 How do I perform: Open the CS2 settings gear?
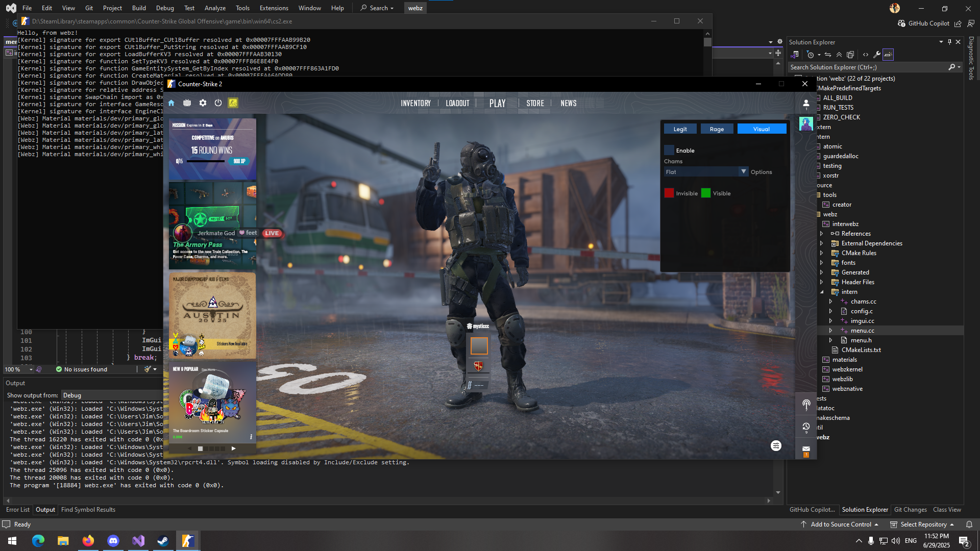pyautogui.click(x=203, y=103)
